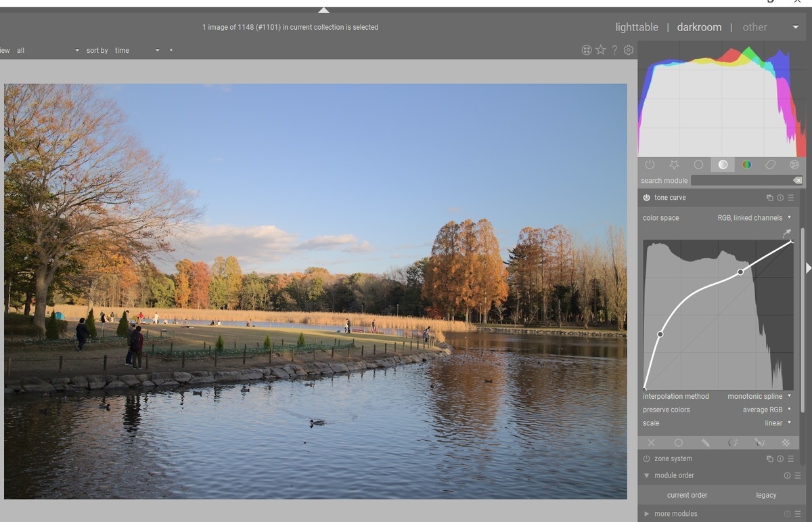Click the current order label
The height and width of the screenshot is (522, 812).
687,495
